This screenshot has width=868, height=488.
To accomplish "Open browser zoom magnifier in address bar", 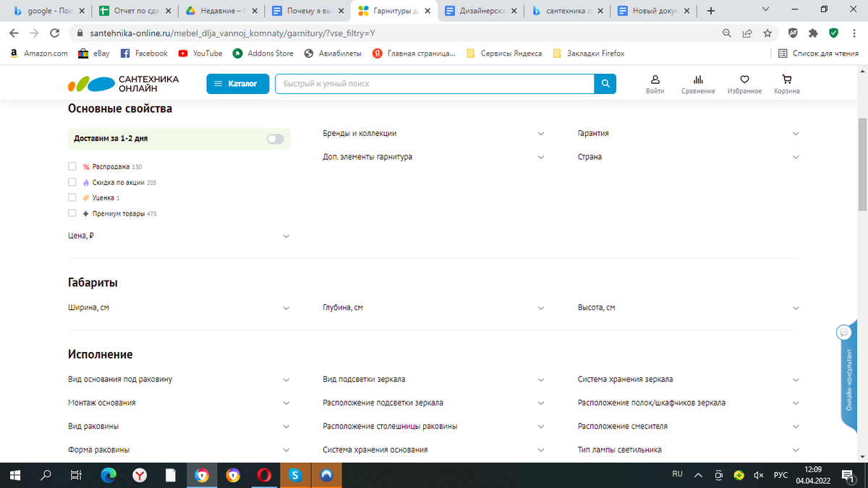I will (727, 33).
